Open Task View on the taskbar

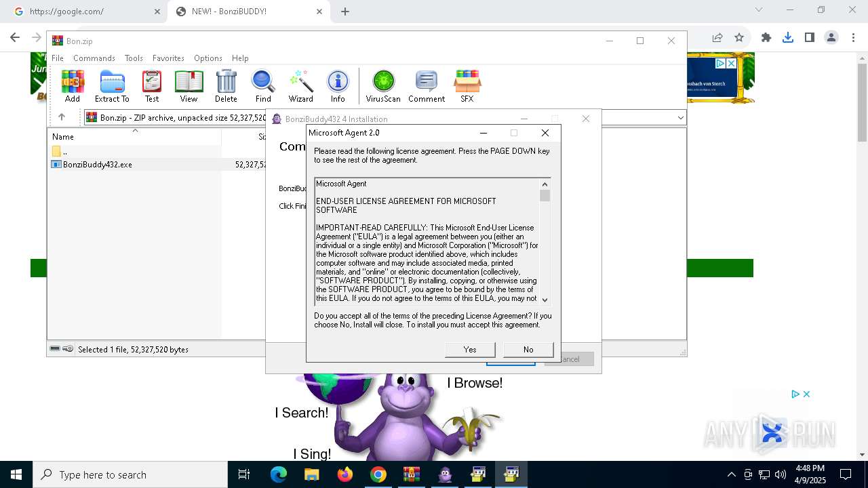(x=244, y=474)
